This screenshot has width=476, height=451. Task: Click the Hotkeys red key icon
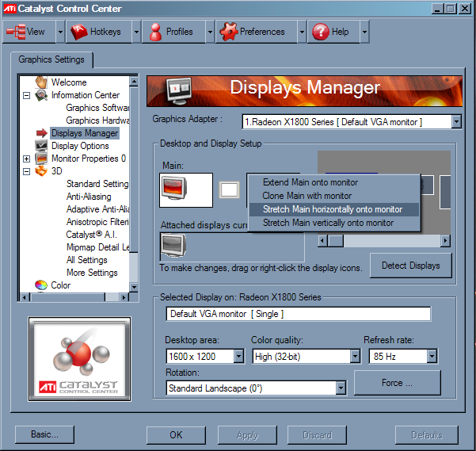tap(79, 32)
